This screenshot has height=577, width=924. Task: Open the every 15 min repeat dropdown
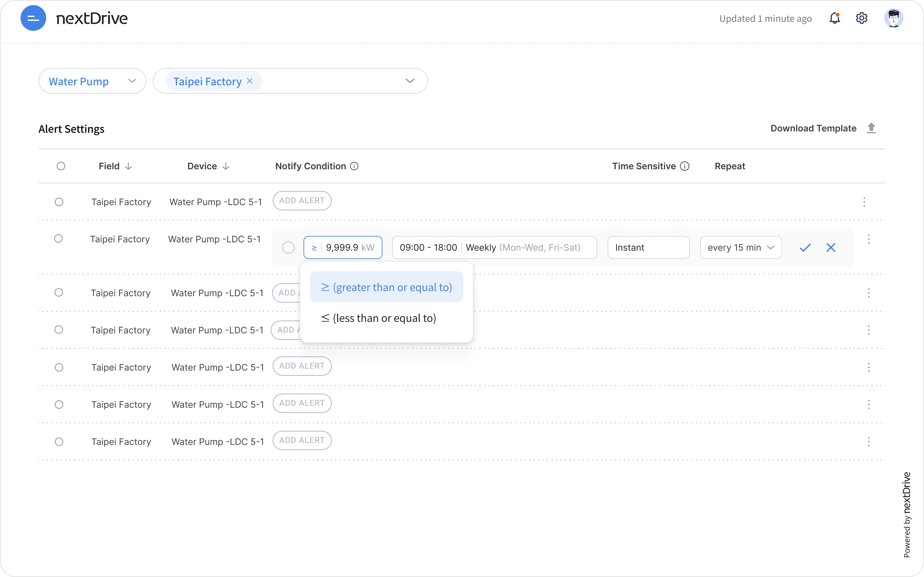point(740,248)
